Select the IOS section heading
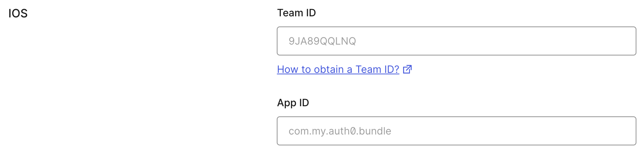 [18, 13]
